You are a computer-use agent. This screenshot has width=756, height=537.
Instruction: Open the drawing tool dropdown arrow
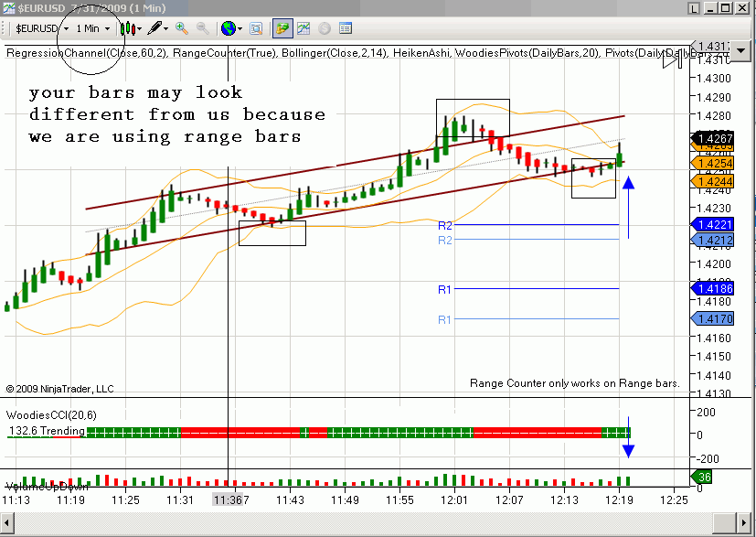[x=165, y=28]
